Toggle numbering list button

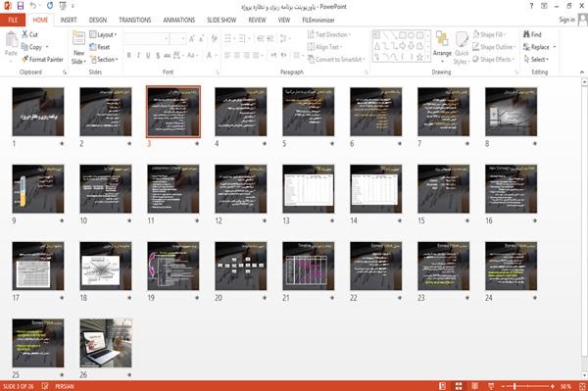pyautogui.click(x=243, y=38)
